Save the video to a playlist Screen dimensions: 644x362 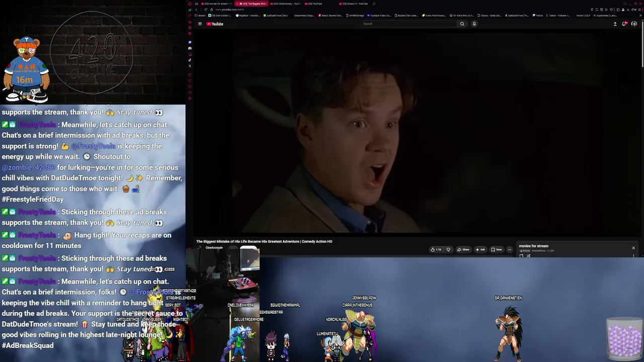point(497,249)
